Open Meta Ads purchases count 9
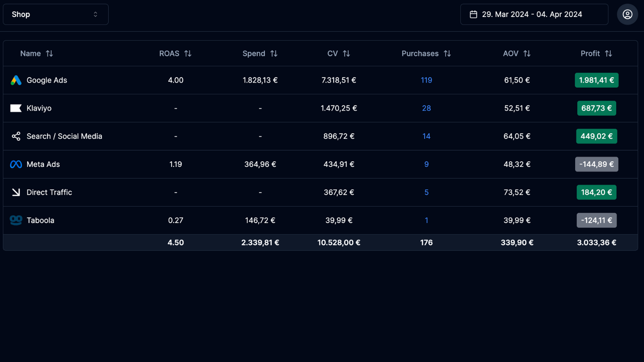The height and width of the screenshot is (362, 644). (x=426, y=164)
